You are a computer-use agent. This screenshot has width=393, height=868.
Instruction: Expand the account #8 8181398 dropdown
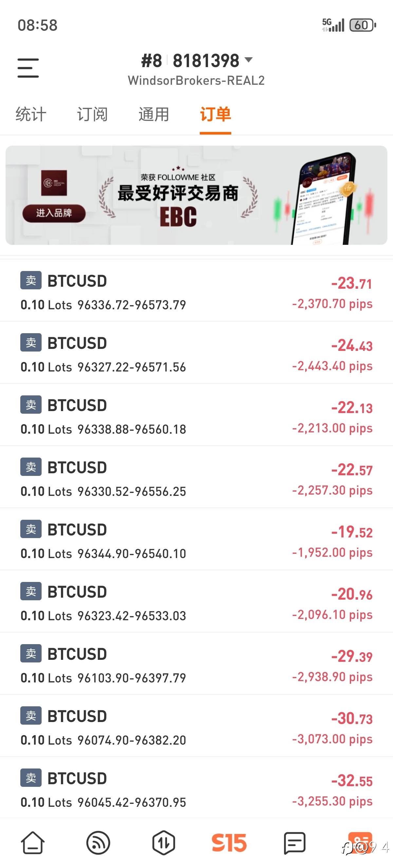pos(248,60)
